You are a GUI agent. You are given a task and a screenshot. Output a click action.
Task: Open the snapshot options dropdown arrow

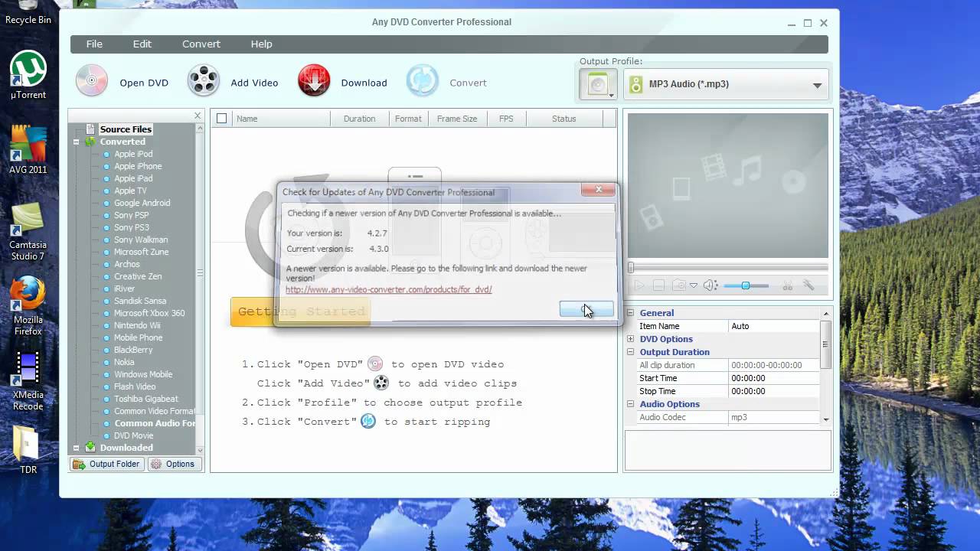point(693,285)
